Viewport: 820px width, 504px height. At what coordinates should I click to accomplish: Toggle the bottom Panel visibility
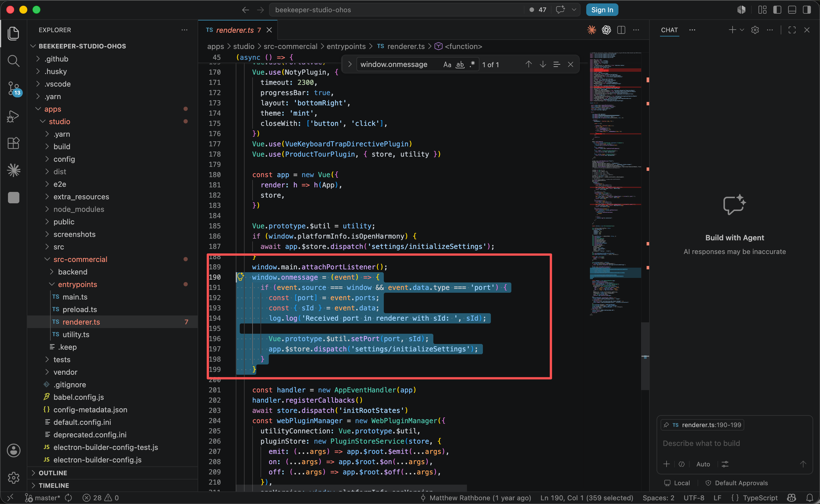pyautogui.click(x=792, y=10)
